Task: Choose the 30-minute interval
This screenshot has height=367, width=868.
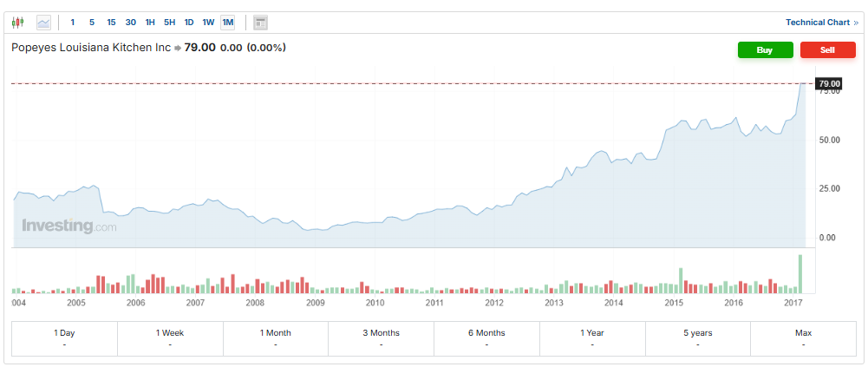Action: [x=130, y=23]
